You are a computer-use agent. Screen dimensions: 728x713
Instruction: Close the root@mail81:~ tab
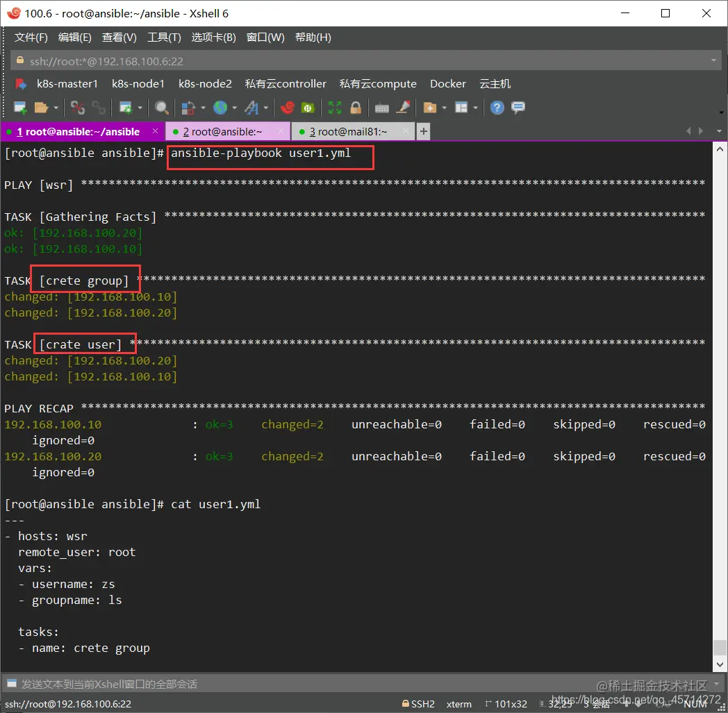tap(406, 131)
